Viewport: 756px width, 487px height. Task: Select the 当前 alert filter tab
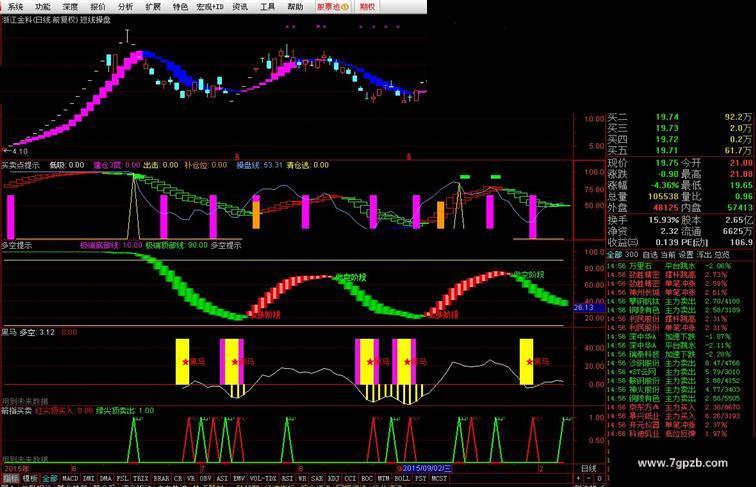668,255
